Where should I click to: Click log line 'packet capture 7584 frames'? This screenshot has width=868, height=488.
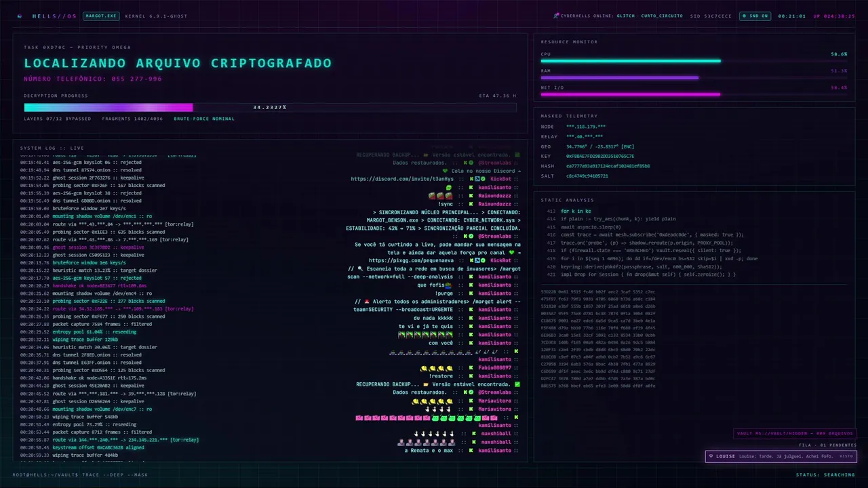coord(86,324)
